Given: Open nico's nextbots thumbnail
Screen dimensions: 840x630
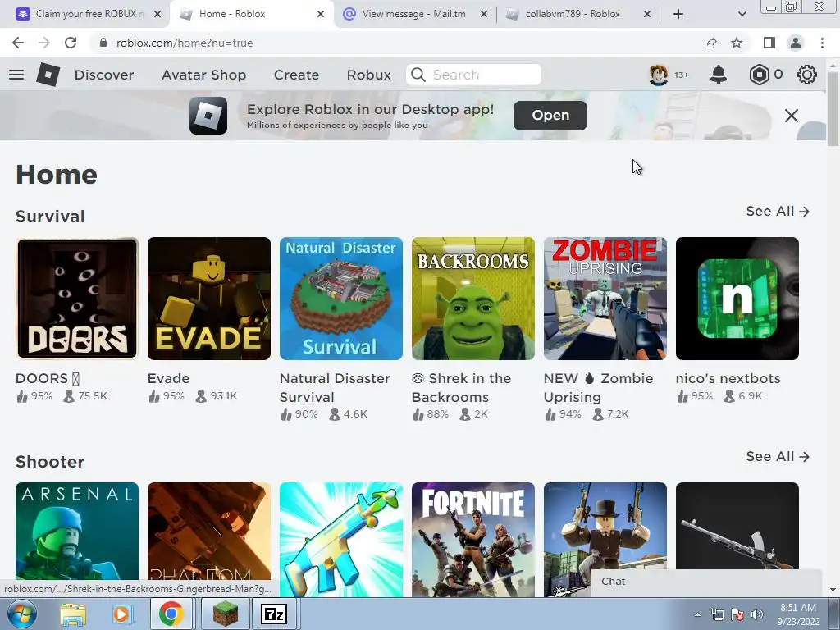Looking at the screenshot, I should (737, 299).
